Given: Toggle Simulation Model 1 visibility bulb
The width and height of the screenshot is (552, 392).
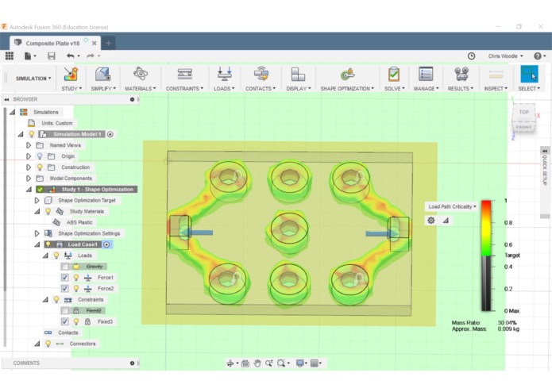Looking at the screenshot, I should coord(32,134).
